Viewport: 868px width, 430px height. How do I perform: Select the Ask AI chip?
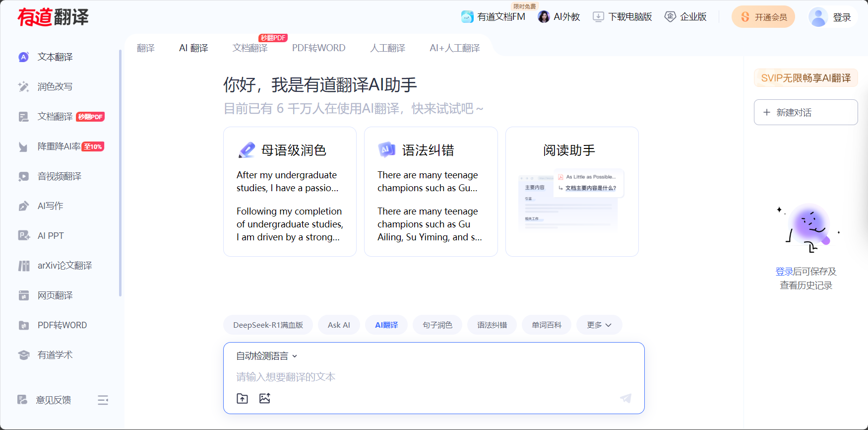coord(339,325)
